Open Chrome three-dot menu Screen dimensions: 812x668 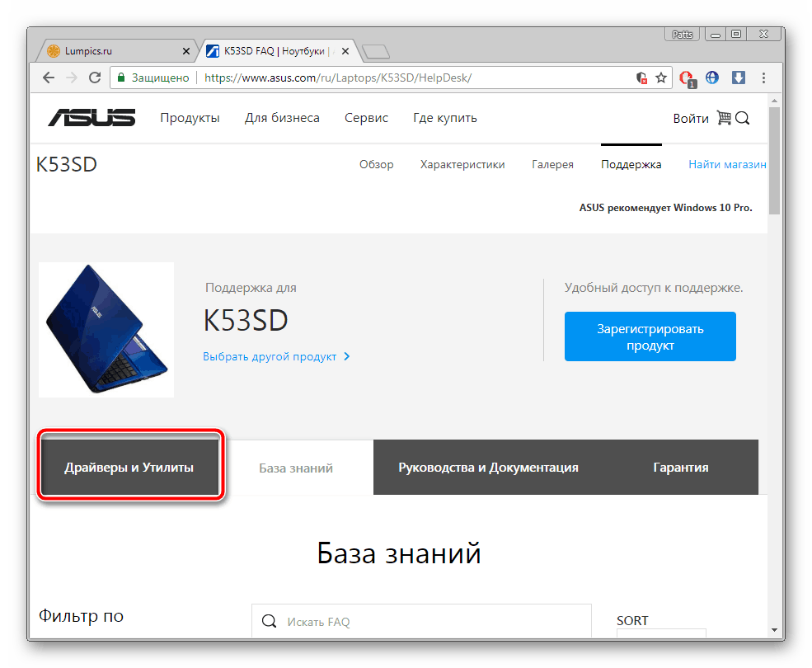pos(763,78)
